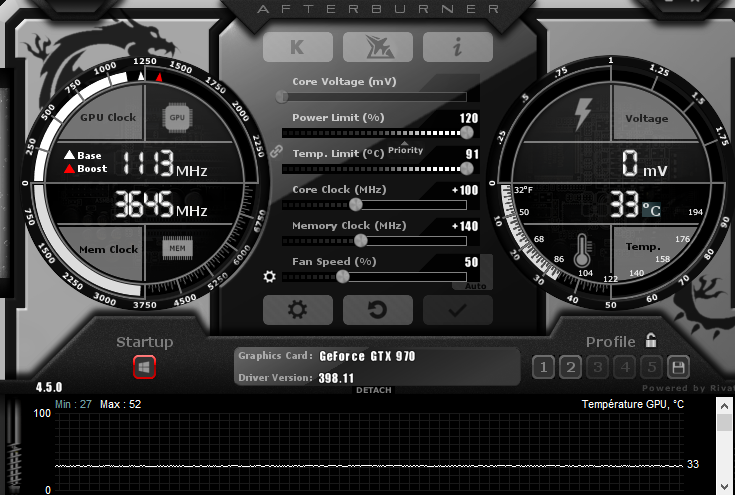Click the Temp. Limit slider handle

click(x=467, y=169)
